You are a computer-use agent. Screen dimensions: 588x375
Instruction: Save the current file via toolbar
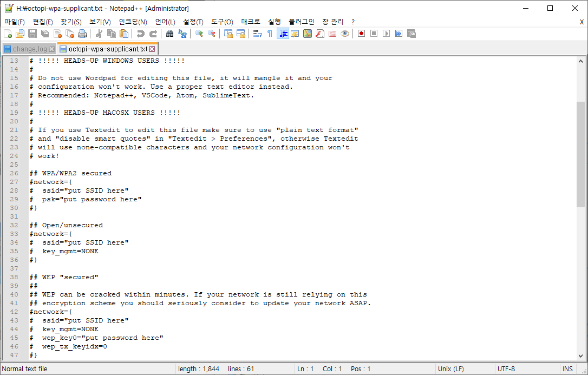(x=32, y=34)
